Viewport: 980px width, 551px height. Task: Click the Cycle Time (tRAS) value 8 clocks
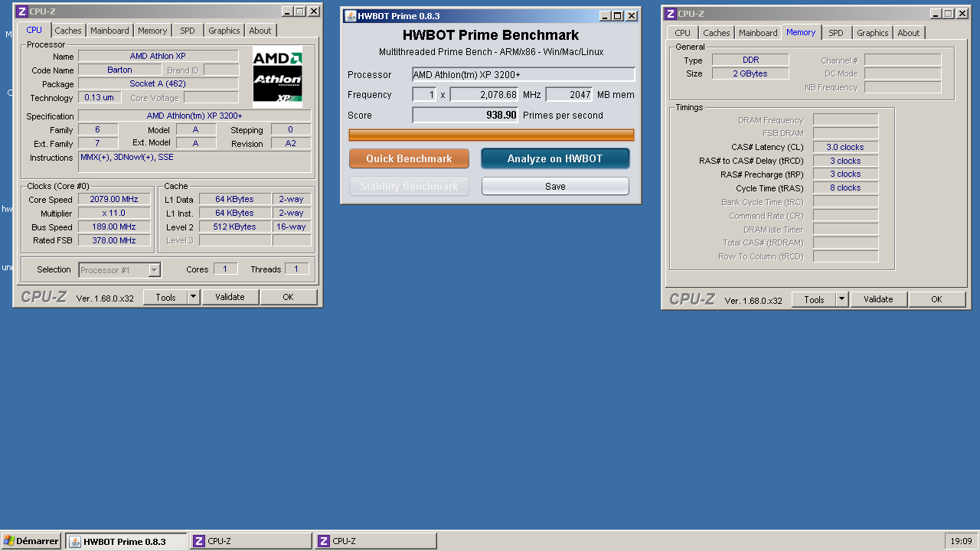click(x=845, y=187)
